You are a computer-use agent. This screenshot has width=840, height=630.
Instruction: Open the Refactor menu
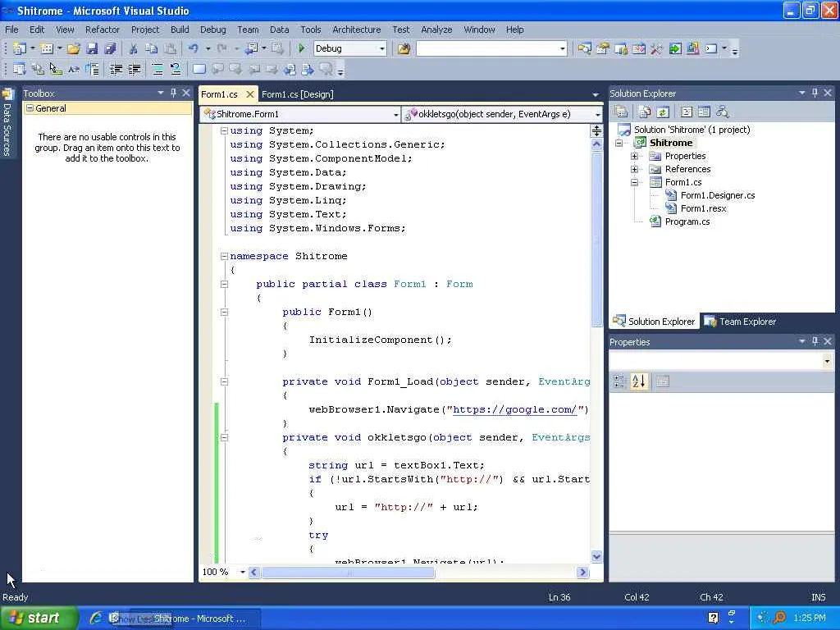tap(103, 30)
